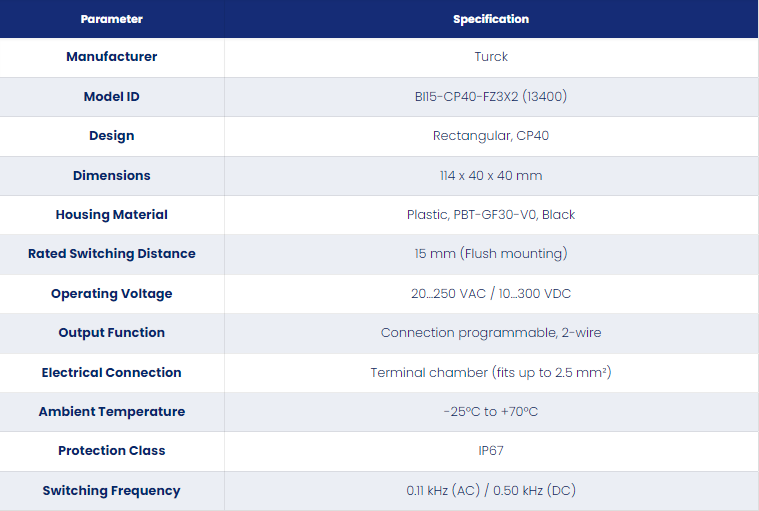This screenshot has height=511, width=759.
Task: Click the Turck manufacturer value
Action: pyautogui.click(x=491, y=57)
